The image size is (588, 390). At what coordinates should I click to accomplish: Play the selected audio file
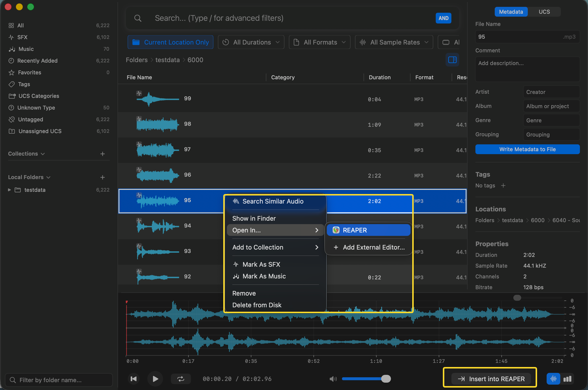pos(155,379)
